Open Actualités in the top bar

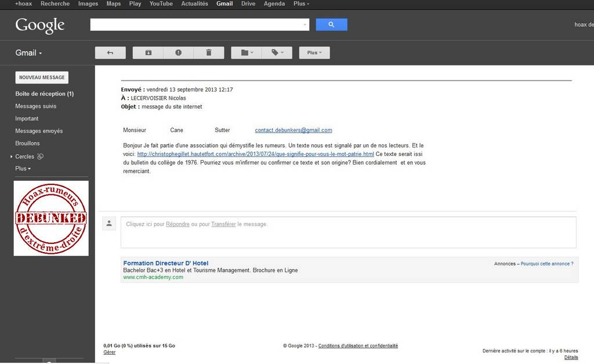pyautogui.click(x=195, y=4)
